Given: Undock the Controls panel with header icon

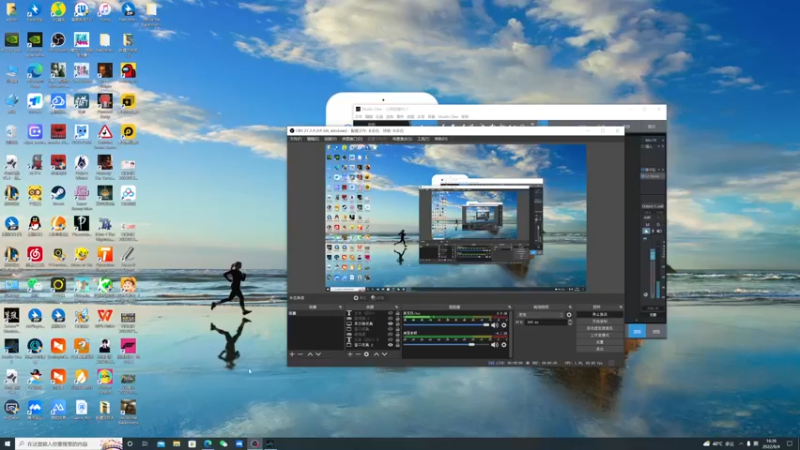Looking at the screenshot, I should 621,307.
